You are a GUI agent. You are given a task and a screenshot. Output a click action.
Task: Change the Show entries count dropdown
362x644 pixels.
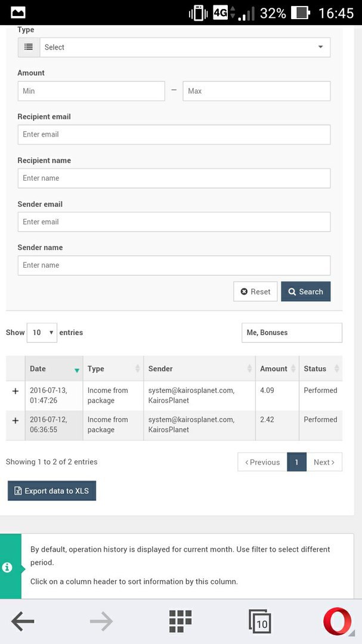pos(42,333)
